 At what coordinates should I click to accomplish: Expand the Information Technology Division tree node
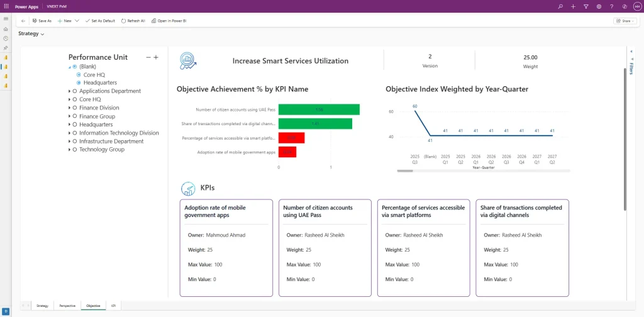pos(69,133)
